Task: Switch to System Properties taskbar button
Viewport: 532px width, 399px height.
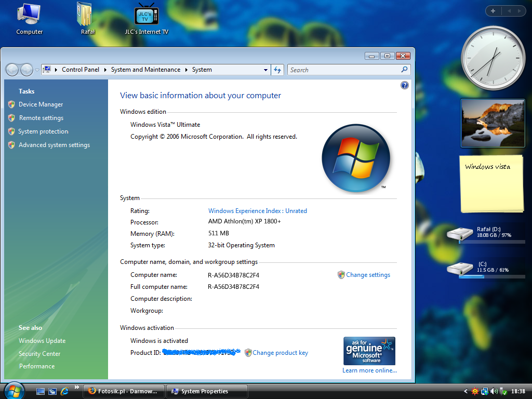Action: [x=207, y=391]
